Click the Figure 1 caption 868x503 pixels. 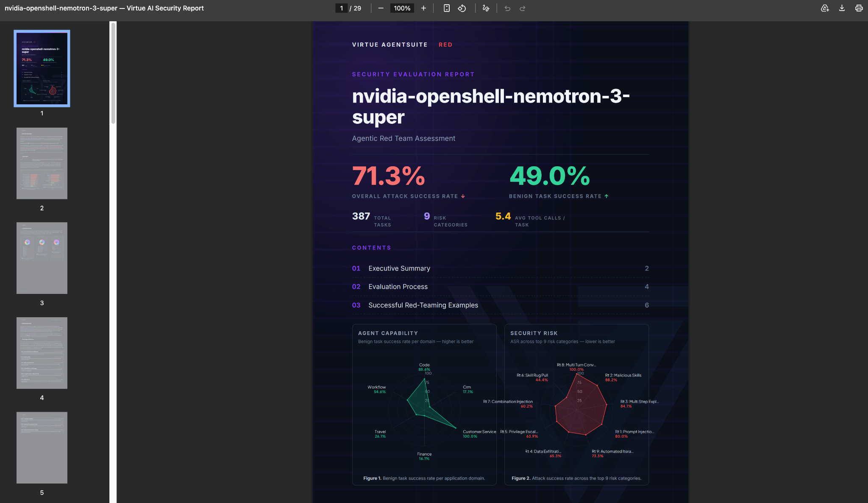[x=424, y=478]
